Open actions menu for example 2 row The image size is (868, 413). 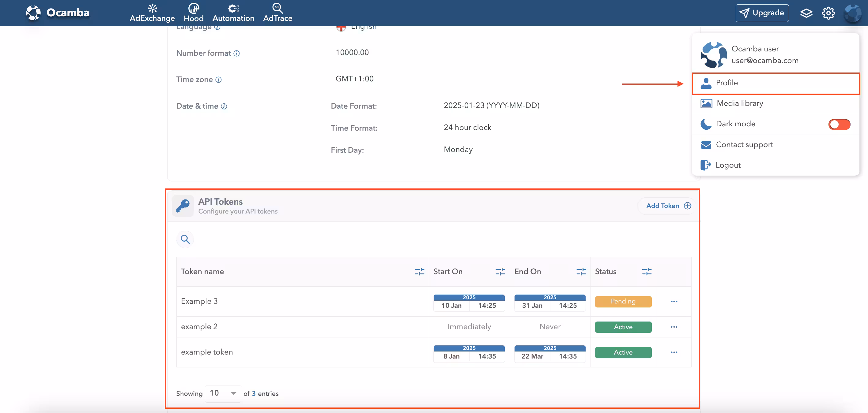point(674,327)
